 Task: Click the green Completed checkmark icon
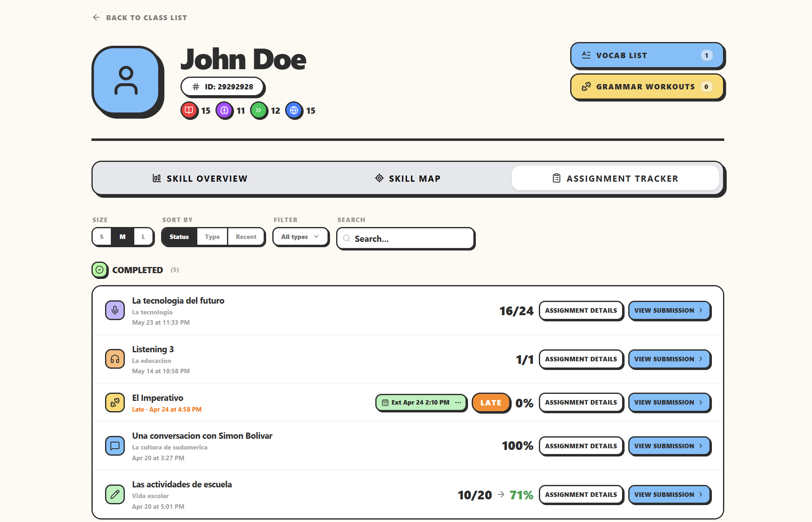click(x=100, y=270)
